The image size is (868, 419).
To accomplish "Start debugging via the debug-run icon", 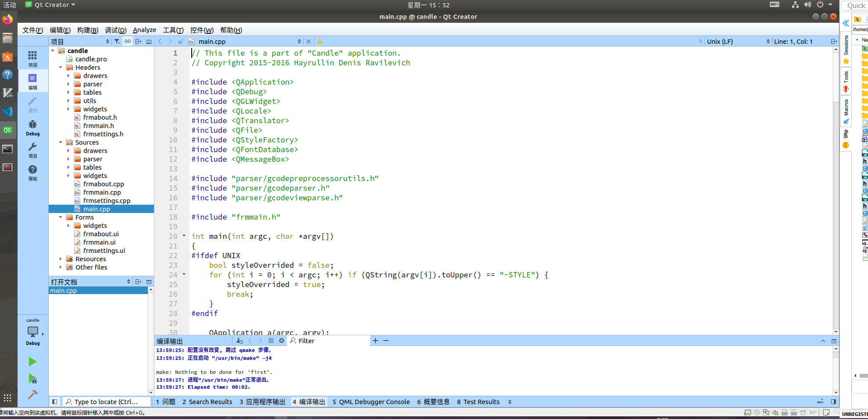I will (x=32, y=378).
